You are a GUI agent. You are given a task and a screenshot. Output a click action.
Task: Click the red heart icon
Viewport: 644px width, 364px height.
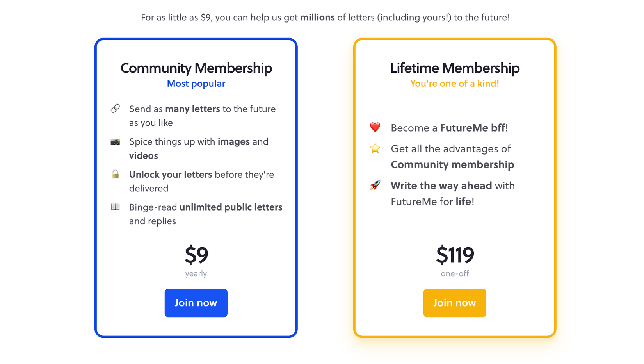click(x=375, y=127)
